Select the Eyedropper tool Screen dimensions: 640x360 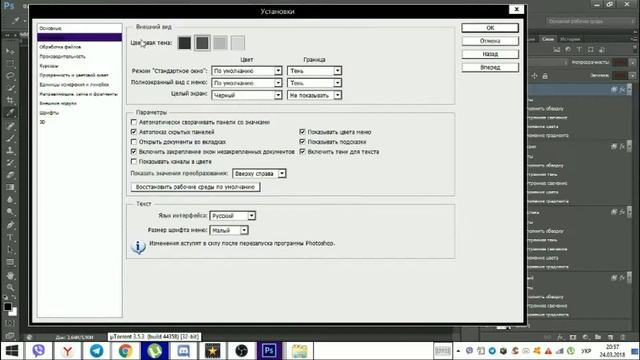click(x=10, y=113)
